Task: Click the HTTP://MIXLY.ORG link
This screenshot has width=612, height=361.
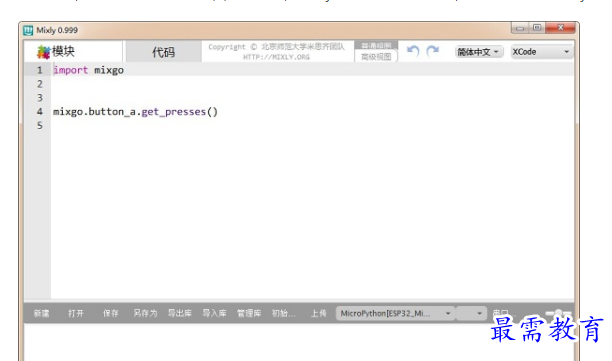Action: 276,57
